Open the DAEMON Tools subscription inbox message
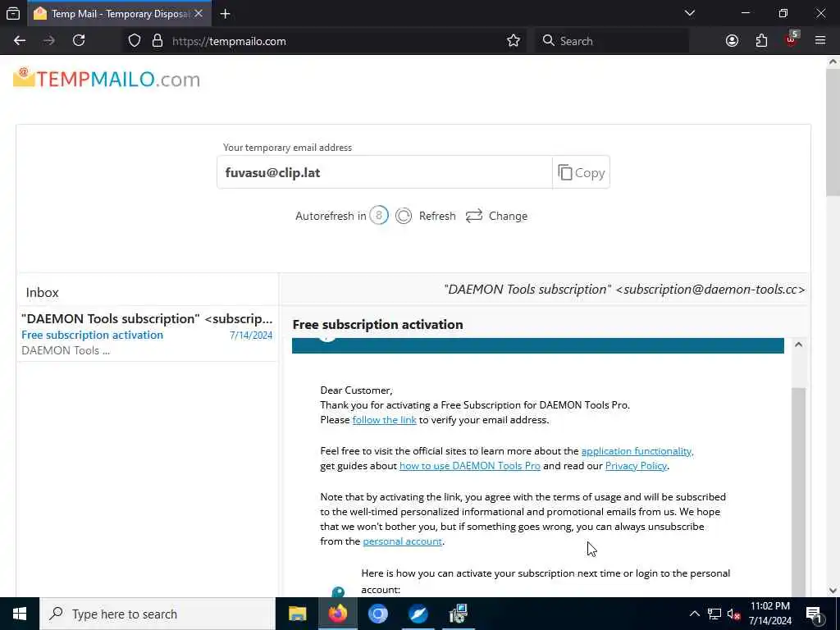Viewport: 840px width, 630px height. tap(148, 335)
